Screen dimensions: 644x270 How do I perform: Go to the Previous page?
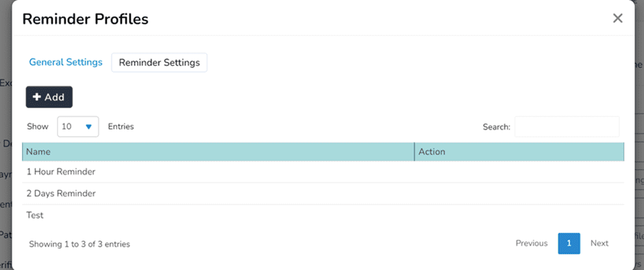(x=532, y=243)
